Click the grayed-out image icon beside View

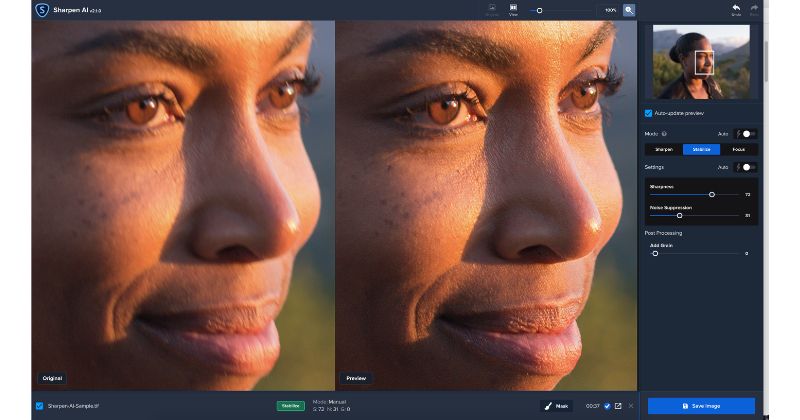pos(492,10)
